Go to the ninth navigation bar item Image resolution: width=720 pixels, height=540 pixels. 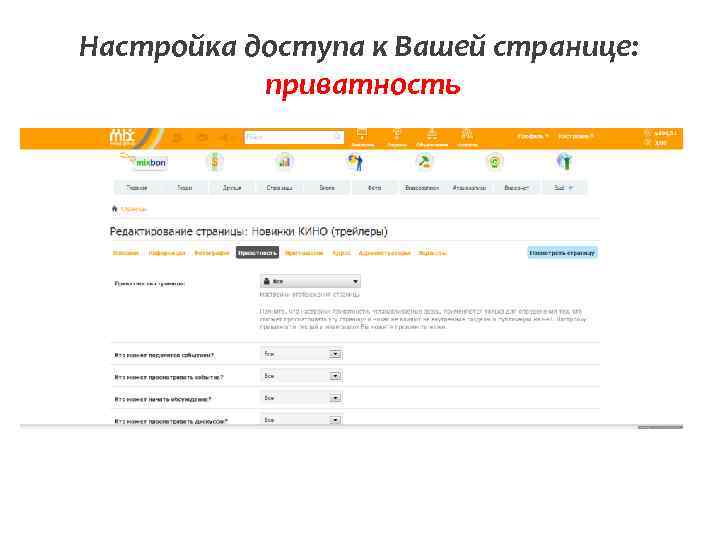[x=517, y=188]
